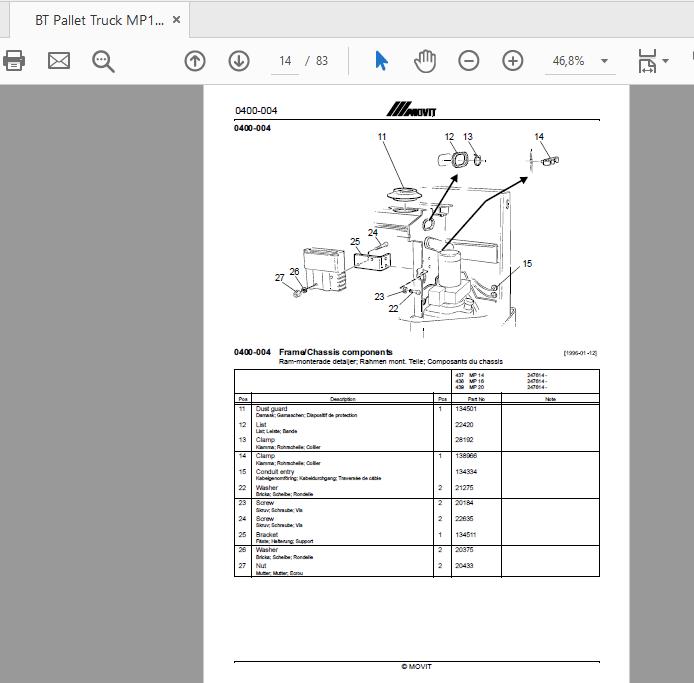Click callout number 11 in diagram
Screen dimensions: 694x683
pos(382,137)
